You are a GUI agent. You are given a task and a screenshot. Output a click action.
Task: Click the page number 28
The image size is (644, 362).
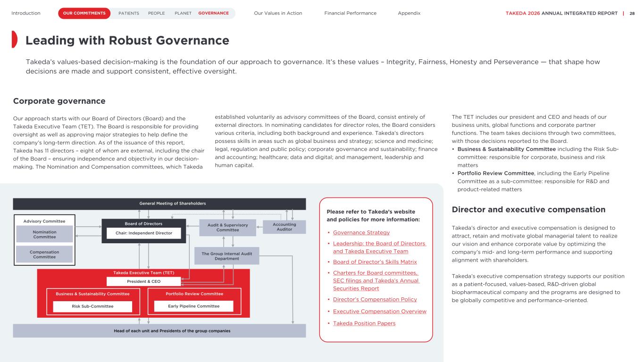point(632,13)
